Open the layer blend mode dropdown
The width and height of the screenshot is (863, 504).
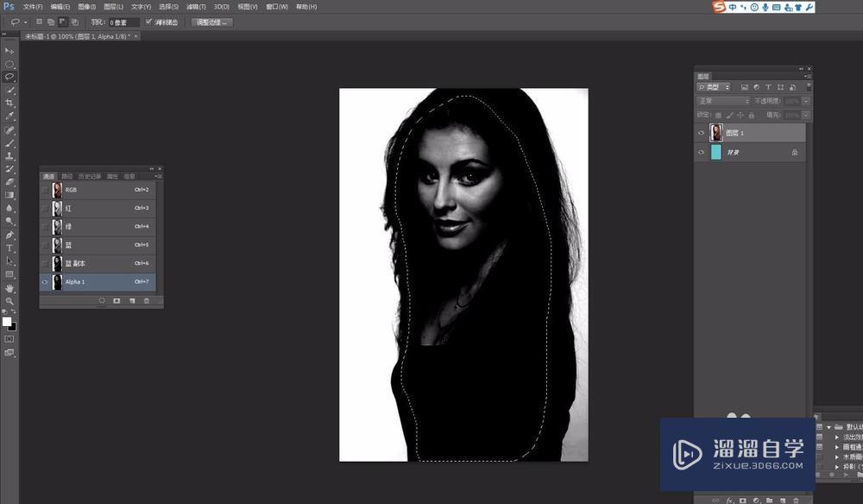pyautogui.click(x=723, y=101)
